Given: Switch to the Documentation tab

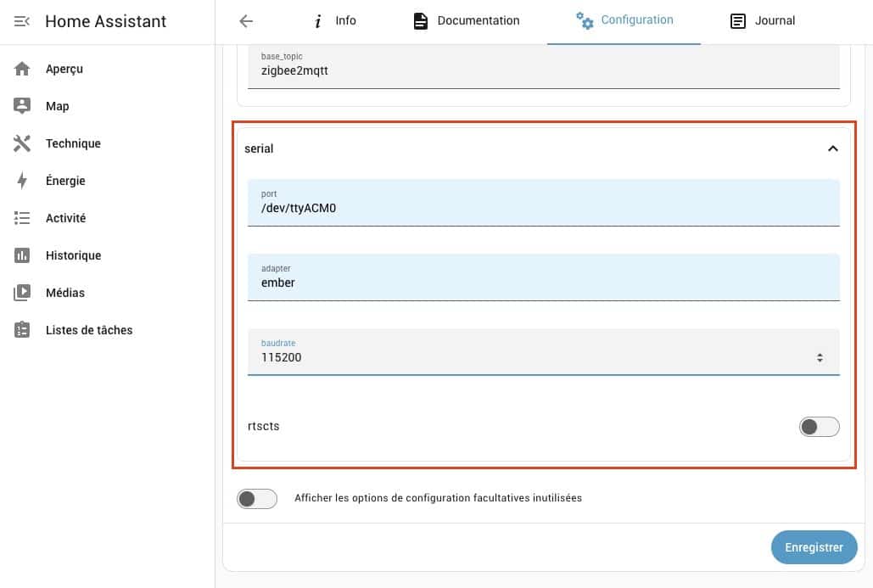Looking at the screenshot, I should [x=467, y=21].
